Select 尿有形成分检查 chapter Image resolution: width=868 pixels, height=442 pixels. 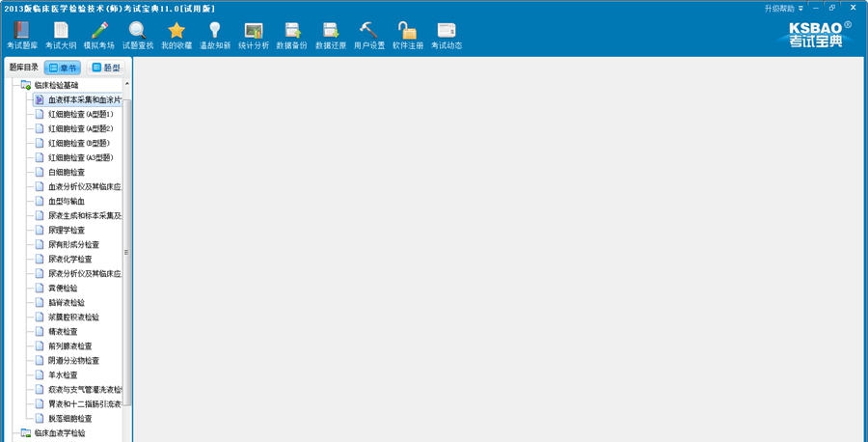[x=68, y=244]
